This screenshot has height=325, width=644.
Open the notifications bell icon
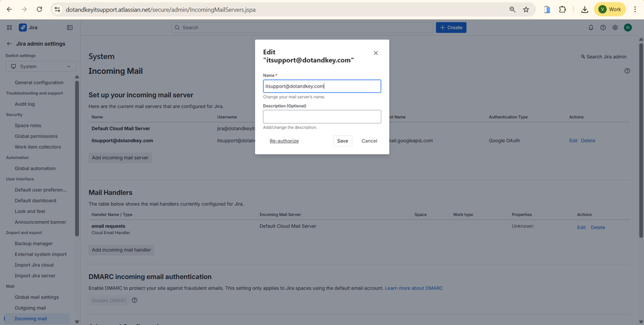click(x=590, y=28)
